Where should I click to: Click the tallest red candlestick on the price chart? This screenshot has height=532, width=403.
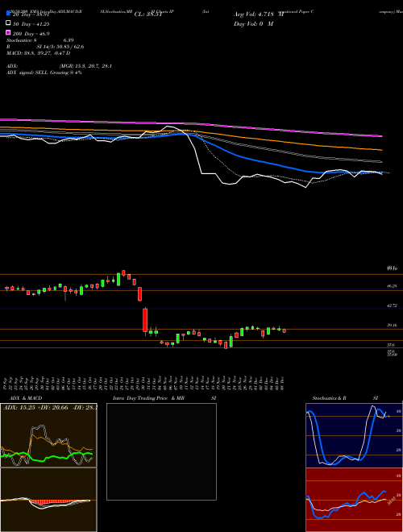[x=145, y=320]
